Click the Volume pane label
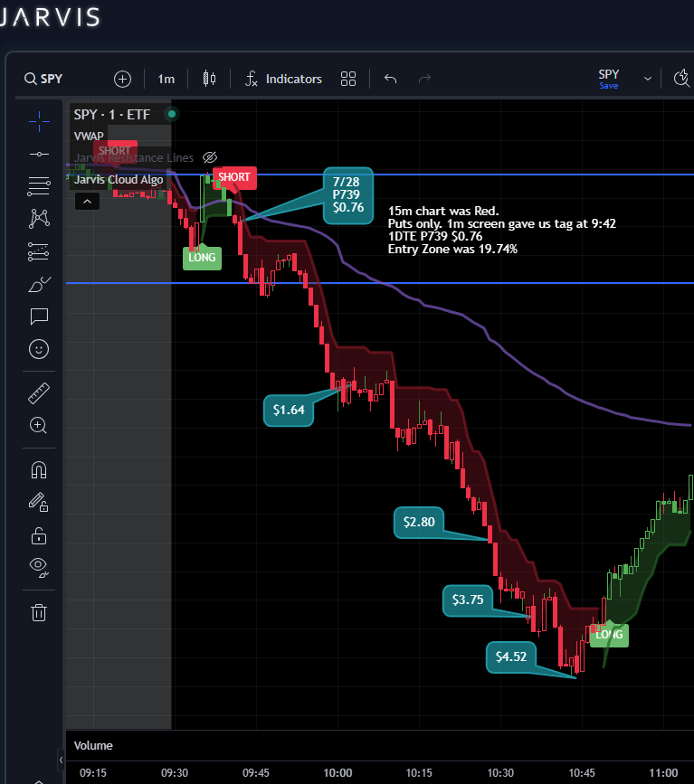Screen dimensions: 694x784 tap(93, 745)
